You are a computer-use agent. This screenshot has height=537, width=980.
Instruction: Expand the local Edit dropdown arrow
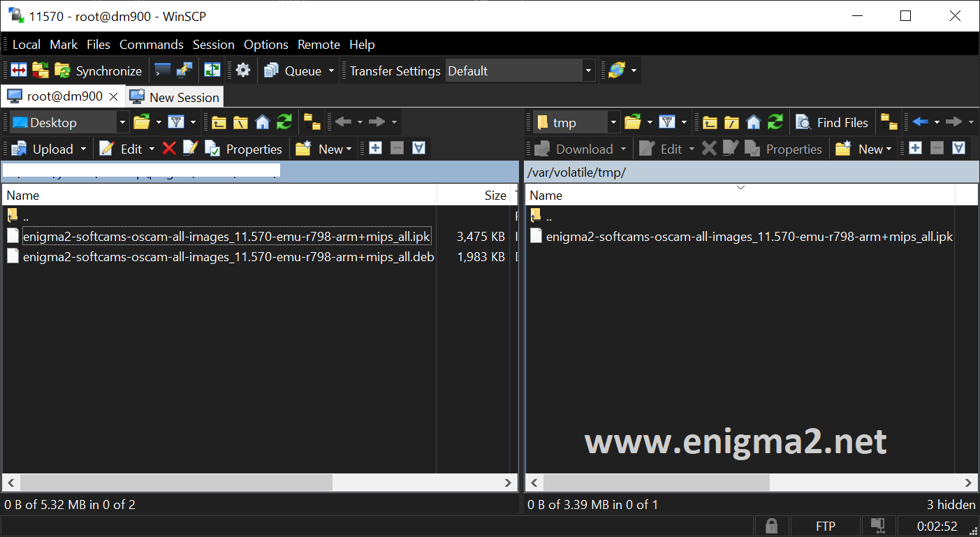click(152, 149)
